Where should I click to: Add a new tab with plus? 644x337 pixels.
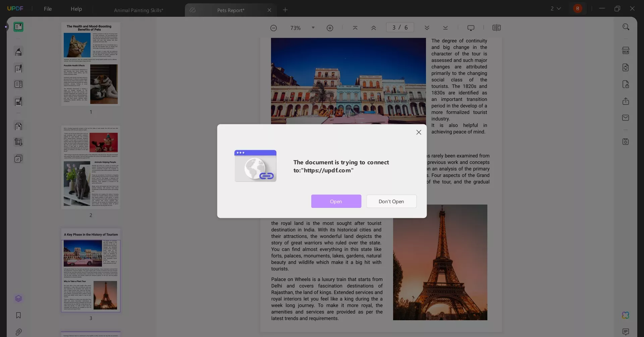pyautogui.click(x=285, y=10)
